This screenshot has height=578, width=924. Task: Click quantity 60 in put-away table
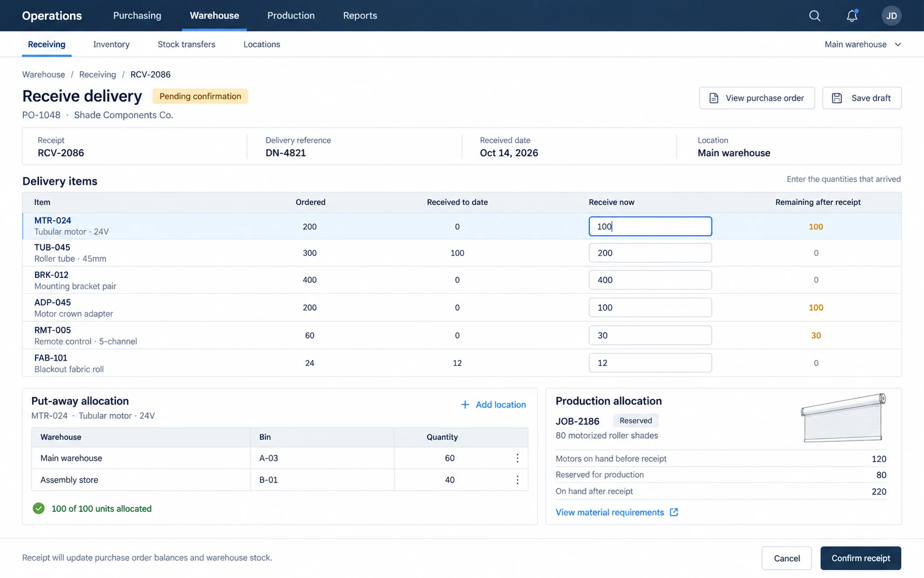pos(450,458)
